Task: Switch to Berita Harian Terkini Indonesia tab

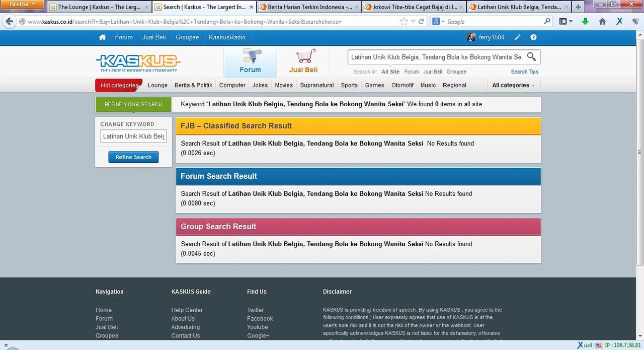Action: tap(308, 7)
